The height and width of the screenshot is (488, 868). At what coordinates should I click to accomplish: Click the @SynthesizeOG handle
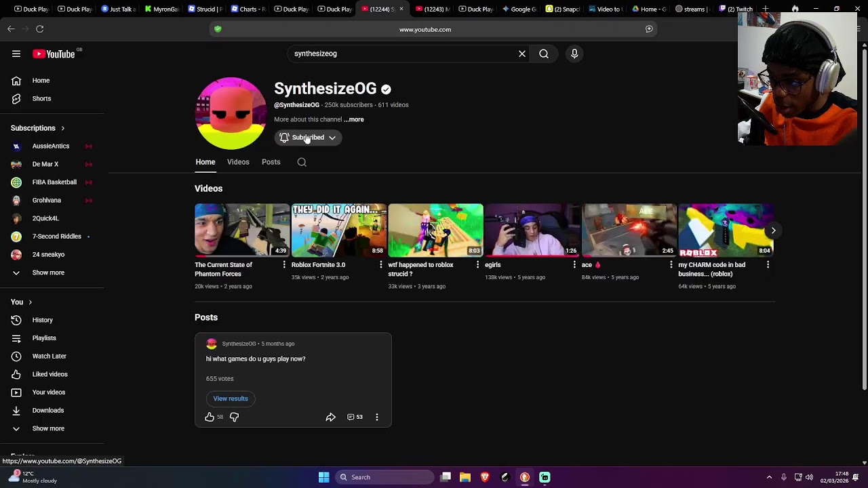coord(296,105)
